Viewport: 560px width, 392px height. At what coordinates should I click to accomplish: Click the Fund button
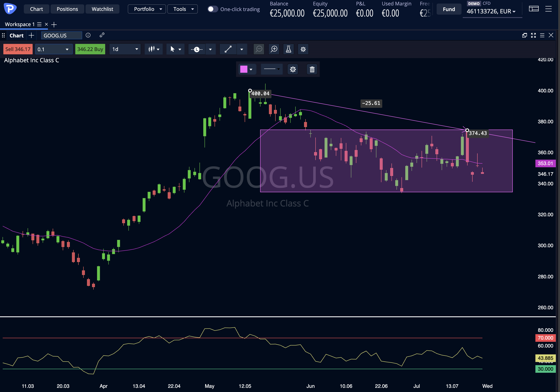[x=449, y=9]
